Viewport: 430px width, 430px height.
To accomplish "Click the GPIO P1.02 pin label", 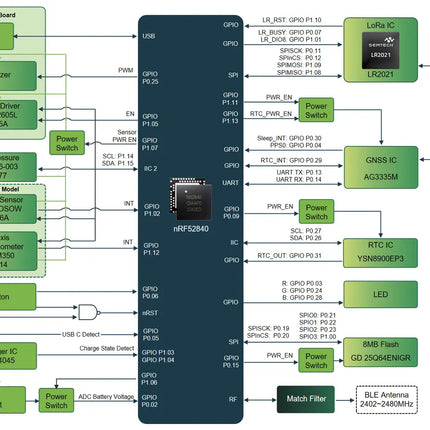I will click(x=152, y=210).
